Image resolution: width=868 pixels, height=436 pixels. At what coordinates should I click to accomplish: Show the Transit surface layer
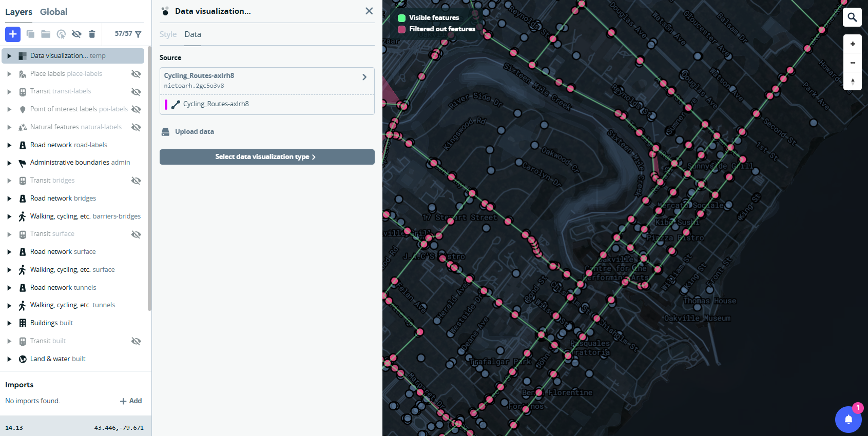click(136, 234)
